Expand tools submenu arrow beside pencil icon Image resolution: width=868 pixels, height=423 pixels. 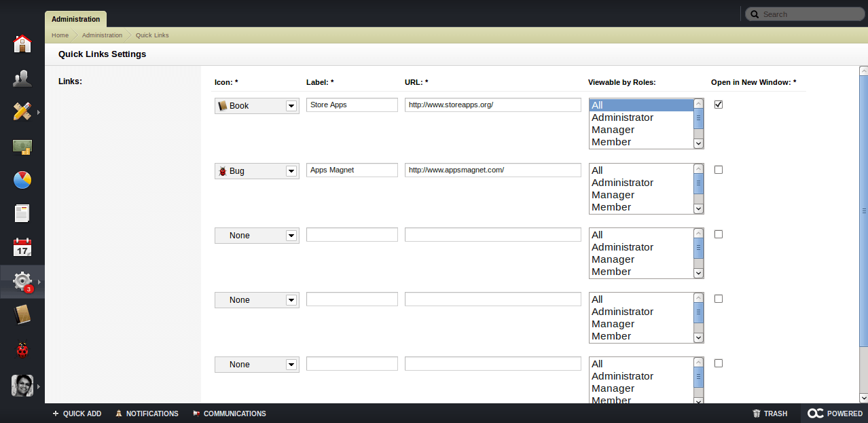click(39, 112)
